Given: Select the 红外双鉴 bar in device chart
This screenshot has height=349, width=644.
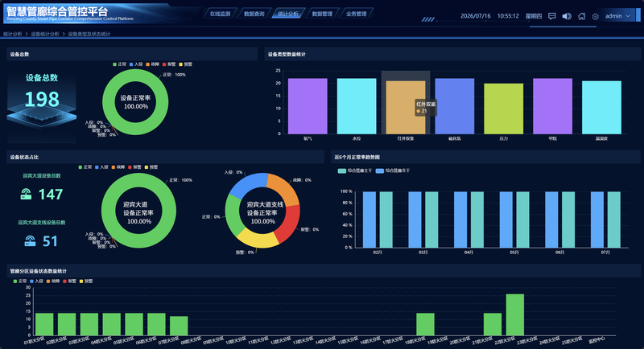Looking at the screenshot, I should [x=406, y=108].
